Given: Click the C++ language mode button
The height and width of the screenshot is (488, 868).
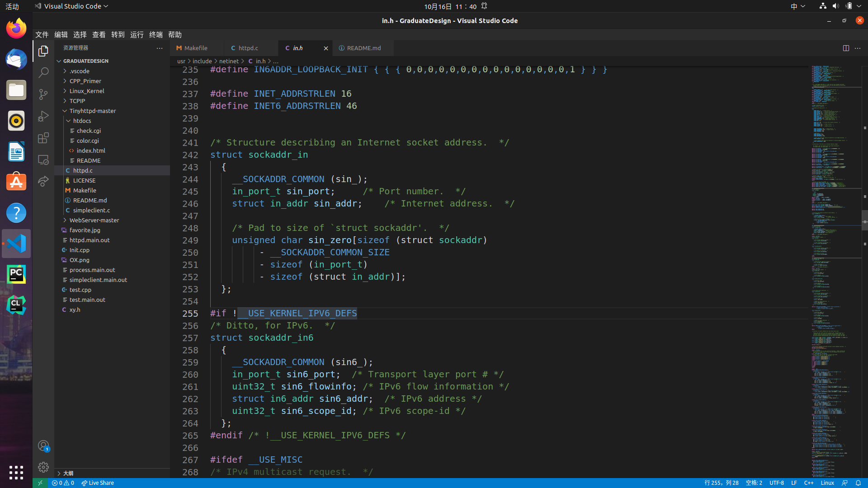Looking at the screenshot, I should [809, 483].
